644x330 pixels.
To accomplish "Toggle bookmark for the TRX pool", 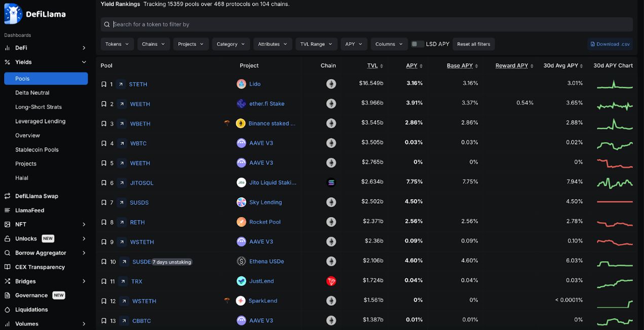I will 104,281.
